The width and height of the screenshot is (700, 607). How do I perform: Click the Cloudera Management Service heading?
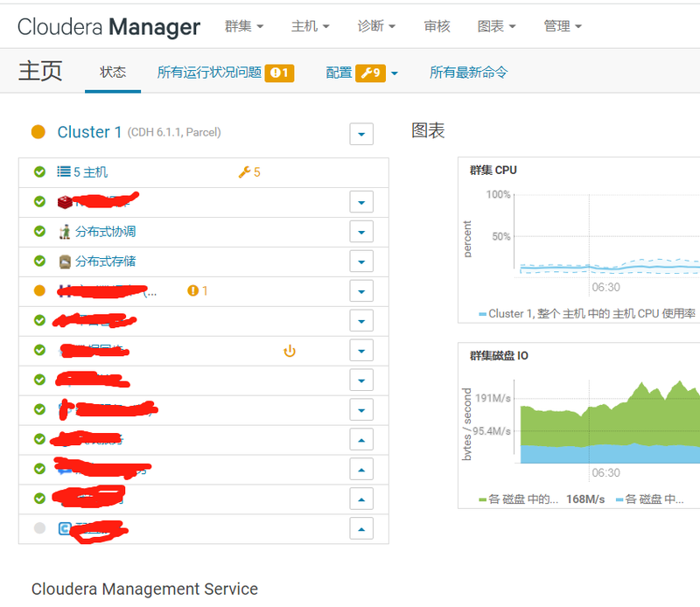[144, 590]
